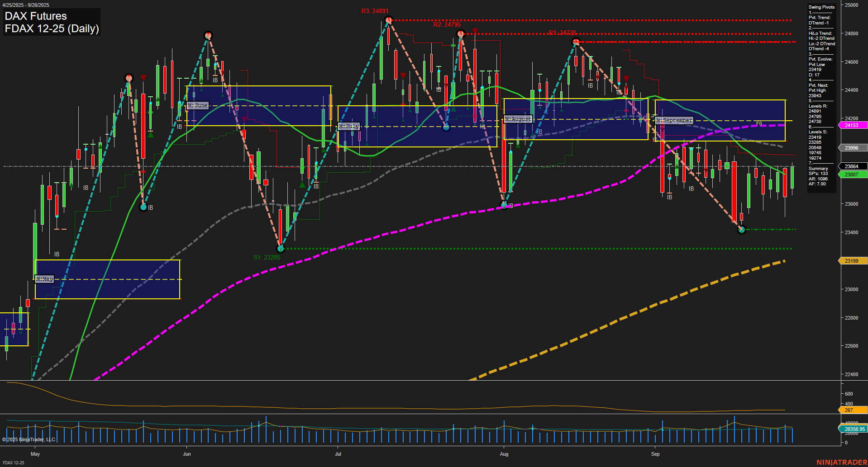Select the S1: 23285 support label
Screen dimensions: 868x467
pos(267,257)
